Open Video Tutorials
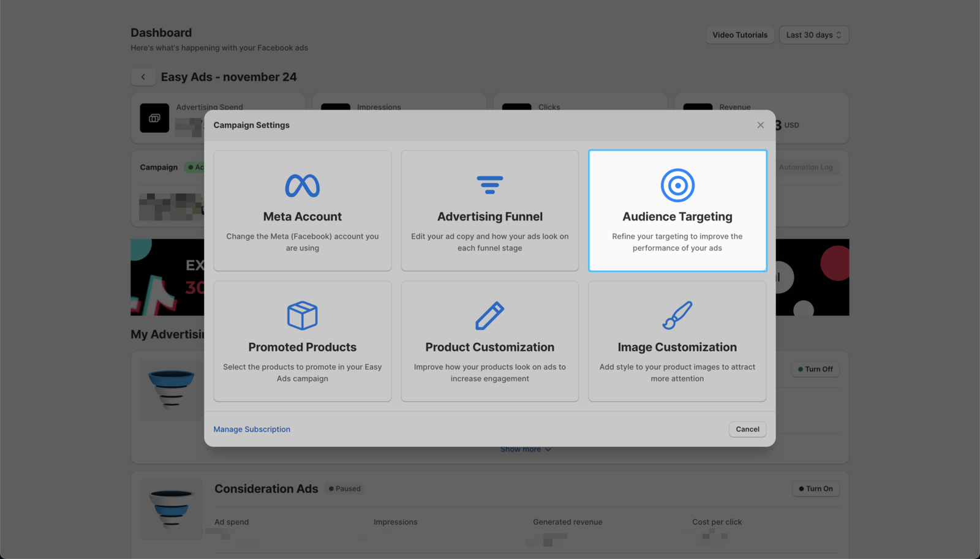This screenshot has height=559, width=980. [x=739, y=35]
